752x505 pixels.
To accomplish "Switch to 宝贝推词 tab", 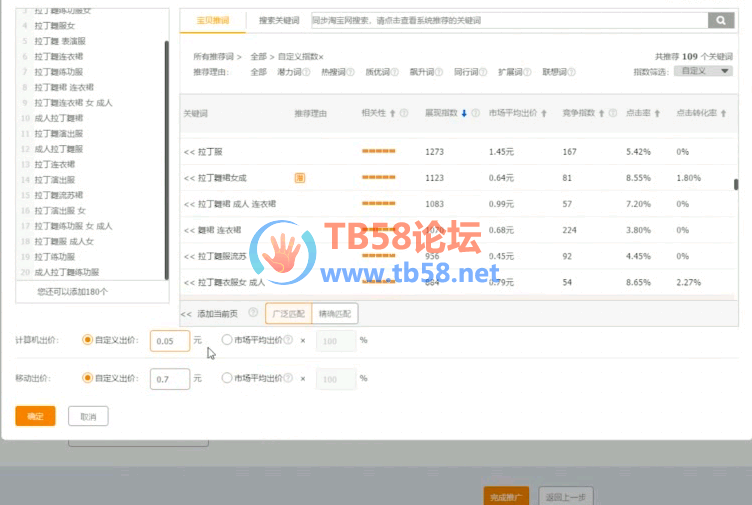I will (x=212, y=20).
